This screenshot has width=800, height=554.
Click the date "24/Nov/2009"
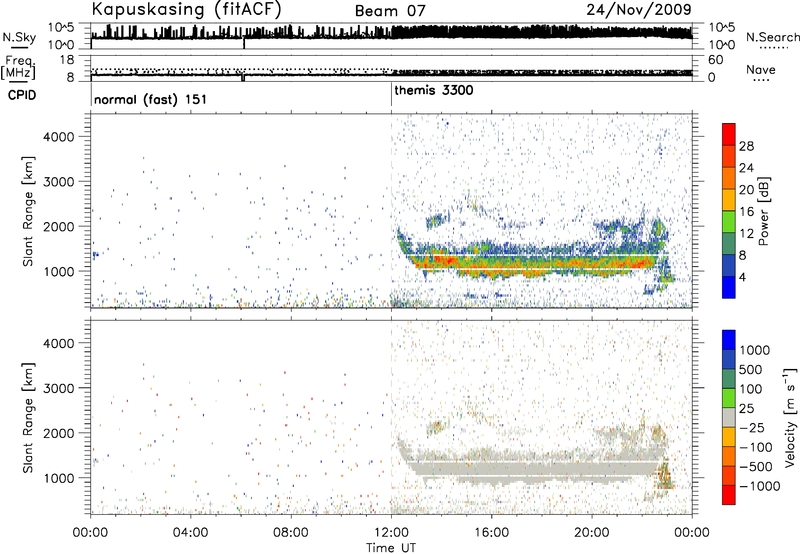tap(639, 9)
